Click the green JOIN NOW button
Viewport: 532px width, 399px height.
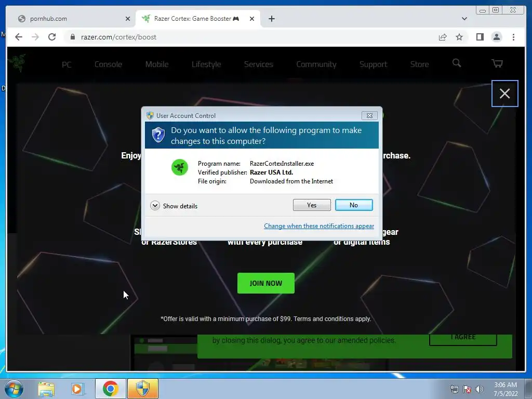[x=265, y=283]
